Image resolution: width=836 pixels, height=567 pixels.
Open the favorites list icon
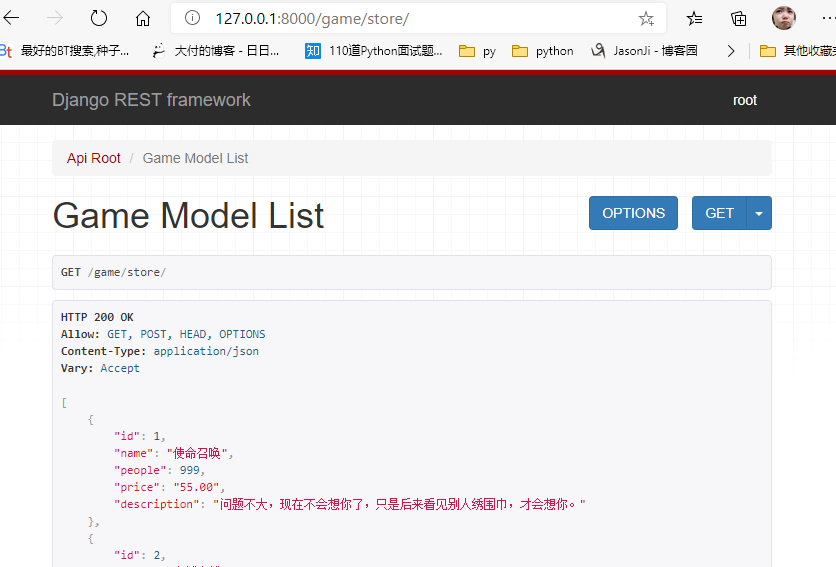click(695, 18)
